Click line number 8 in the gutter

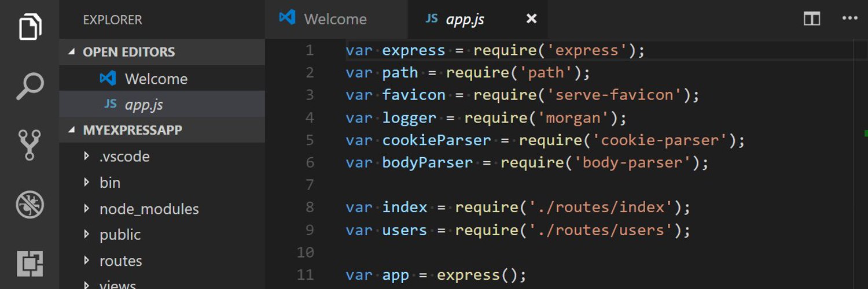click(x=310, y=208)
